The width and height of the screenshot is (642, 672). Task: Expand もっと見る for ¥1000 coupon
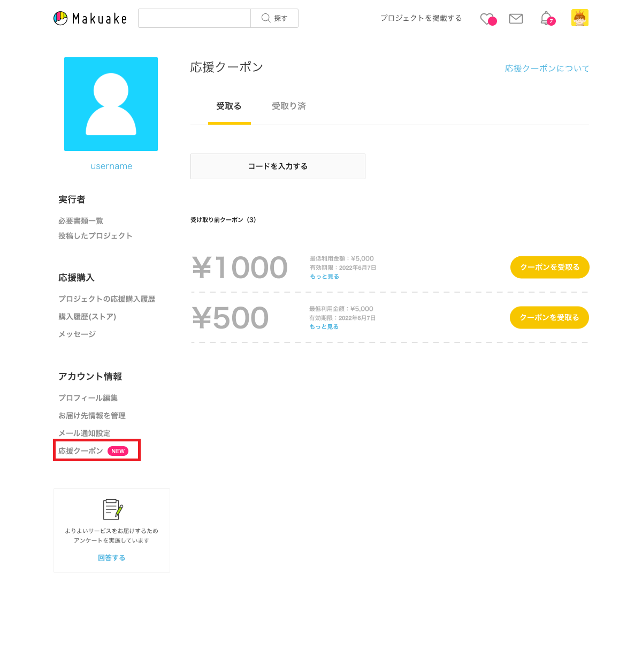click(324, 277)
